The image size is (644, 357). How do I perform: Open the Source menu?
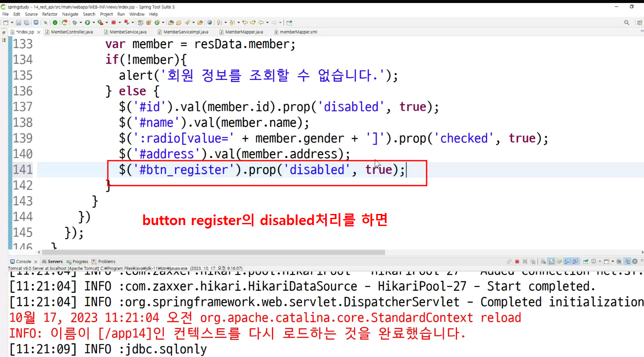click(31, 14)
